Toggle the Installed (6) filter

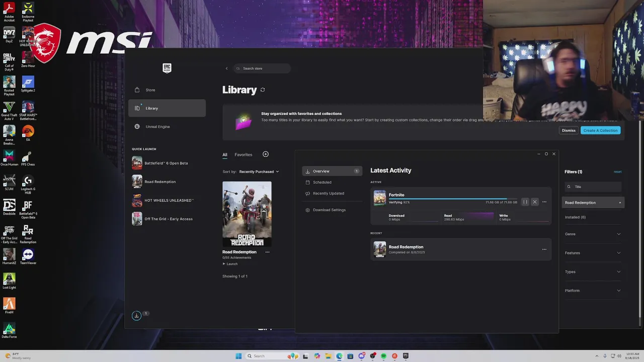(x=575, y=217)
